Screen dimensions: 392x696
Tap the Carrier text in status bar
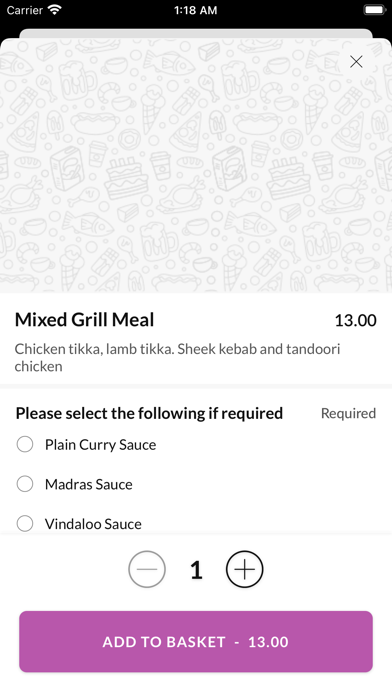pos(24,10)
